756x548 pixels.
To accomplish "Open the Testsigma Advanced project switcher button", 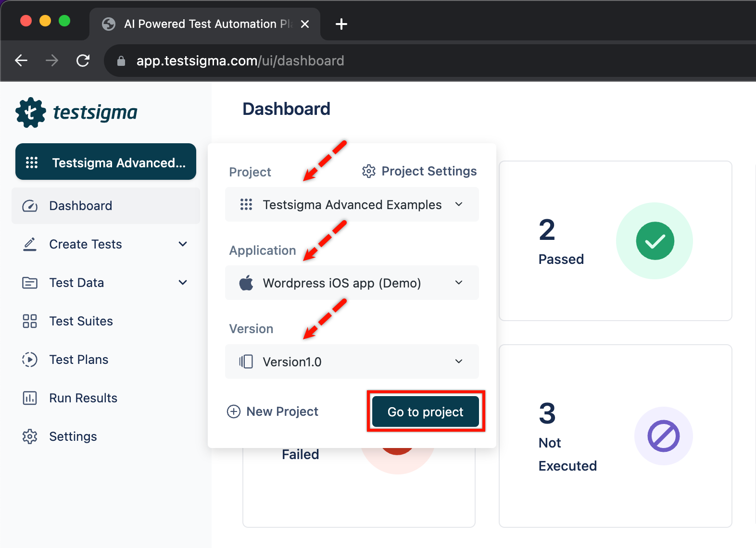I will point(106,162).
